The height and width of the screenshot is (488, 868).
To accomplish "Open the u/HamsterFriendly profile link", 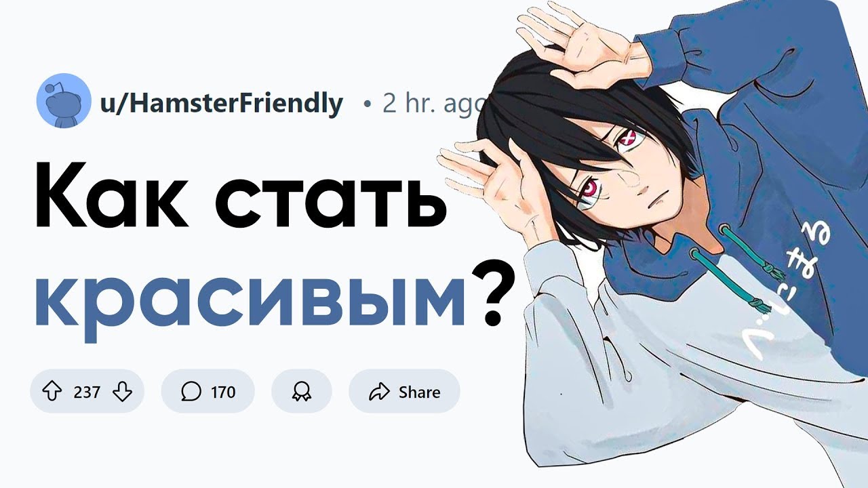I will 221,104.
